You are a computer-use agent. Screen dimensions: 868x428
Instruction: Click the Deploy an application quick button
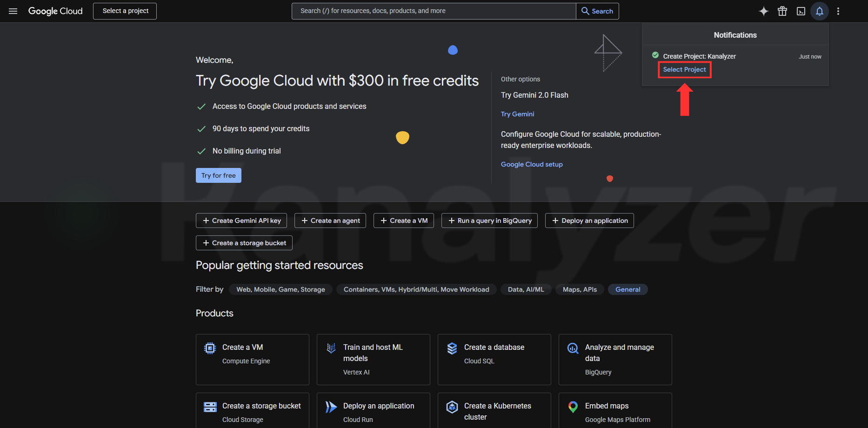click(x=589, y=221)
